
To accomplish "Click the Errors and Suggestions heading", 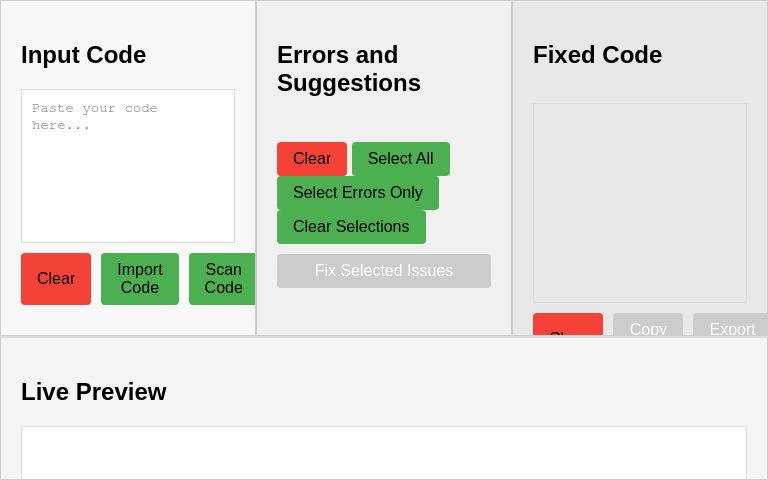I will tap(349, 69).
